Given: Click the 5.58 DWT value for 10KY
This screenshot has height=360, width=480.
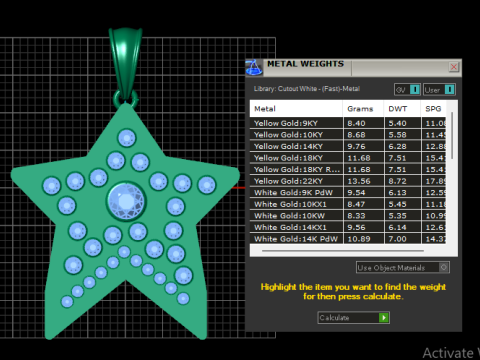Looking at the screenshot, I should [397, 135].
